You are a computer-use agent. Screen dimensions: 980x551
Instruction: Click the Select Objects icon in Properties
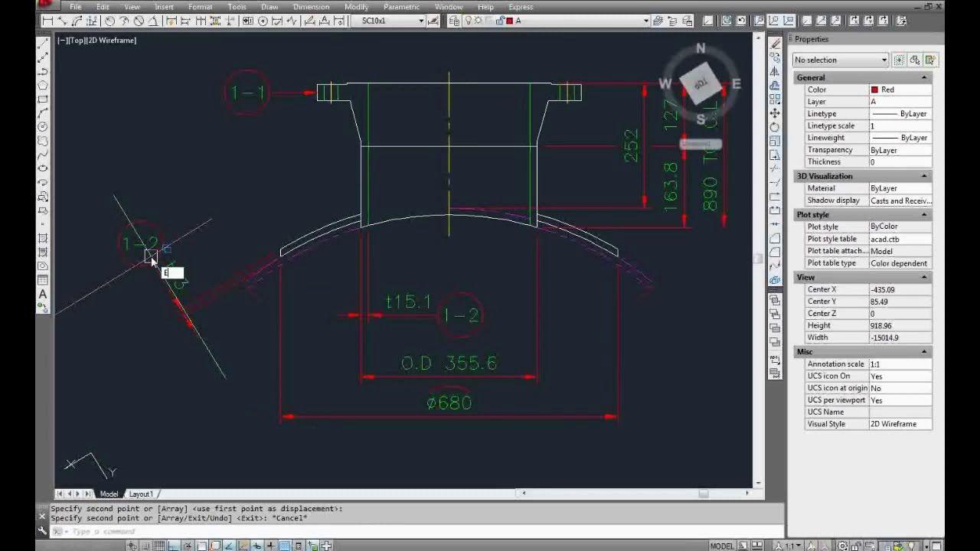click(x=915, y=60)
